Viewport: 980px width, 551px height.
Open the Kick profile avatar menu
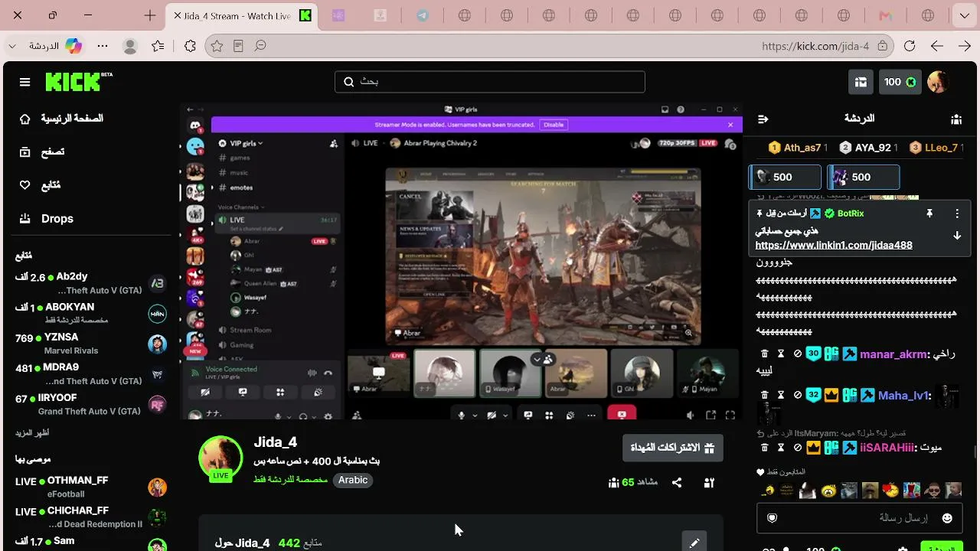(x=938, y=82)
